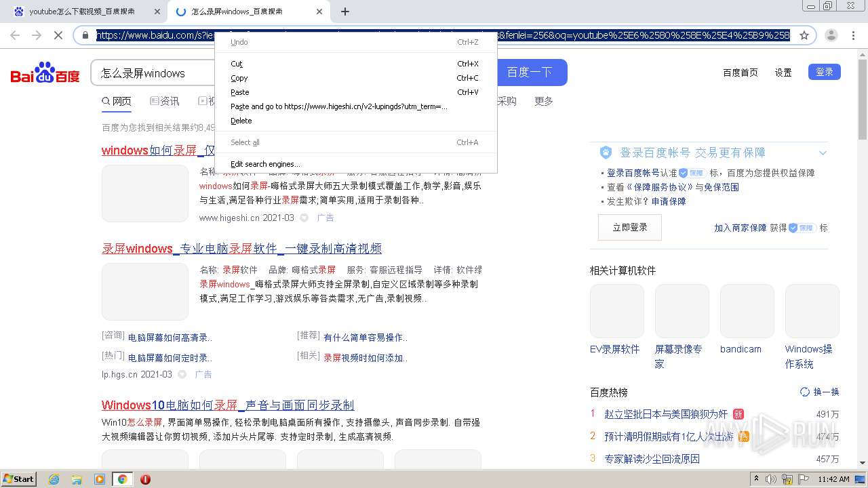
Task: Choose Paste and go to higeshi.cn
Action: (x=356, y=106)
